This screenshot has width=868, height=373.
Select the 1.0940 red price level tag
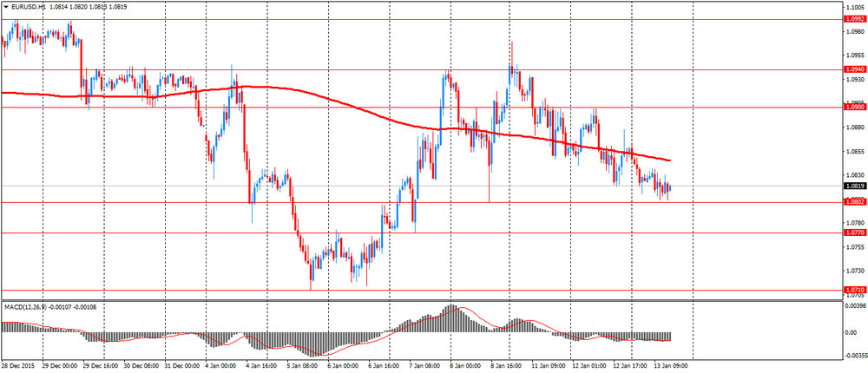(x=854, y=69)
